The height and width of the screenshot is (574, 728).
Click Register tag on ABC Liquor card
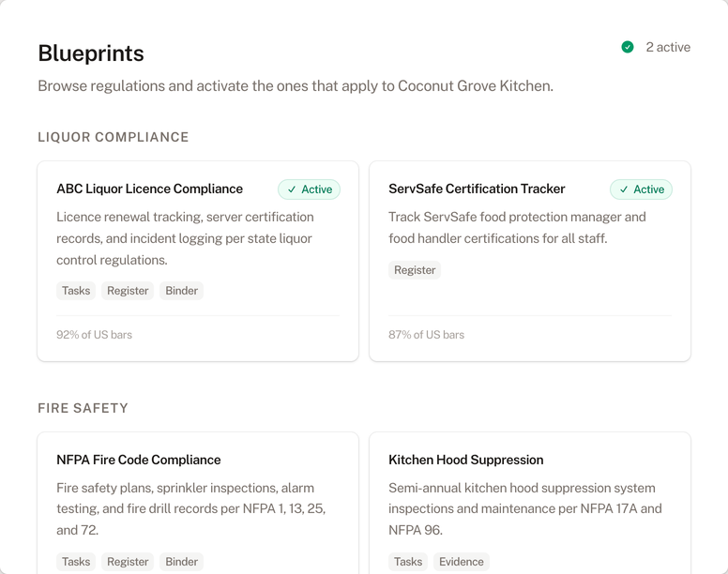[128, 291]
